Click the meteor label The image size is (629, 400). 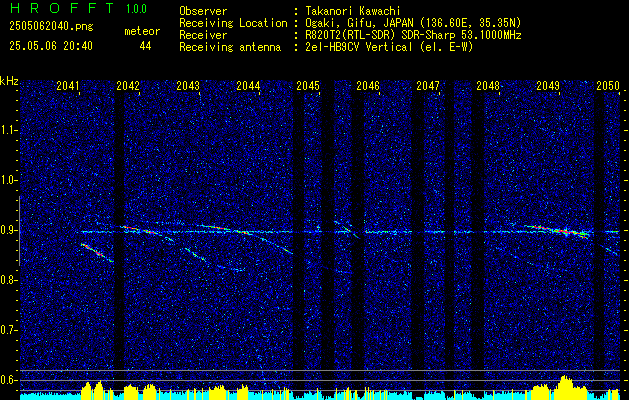(142, 31)
